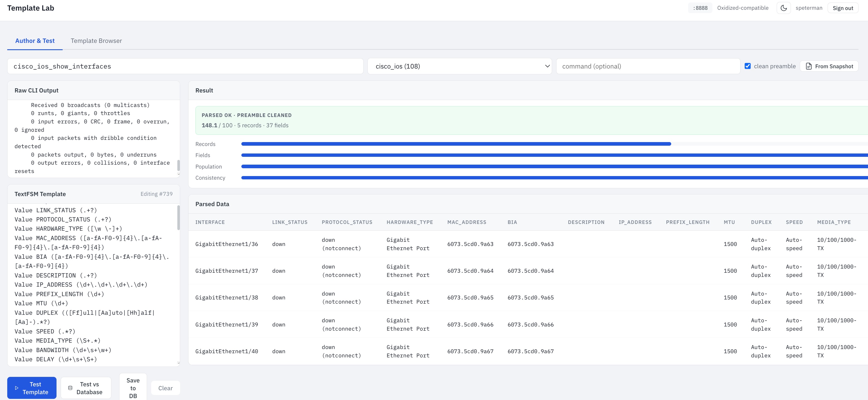
Task: Click the :8888 port badge
Action: click(x=700, y=8)
